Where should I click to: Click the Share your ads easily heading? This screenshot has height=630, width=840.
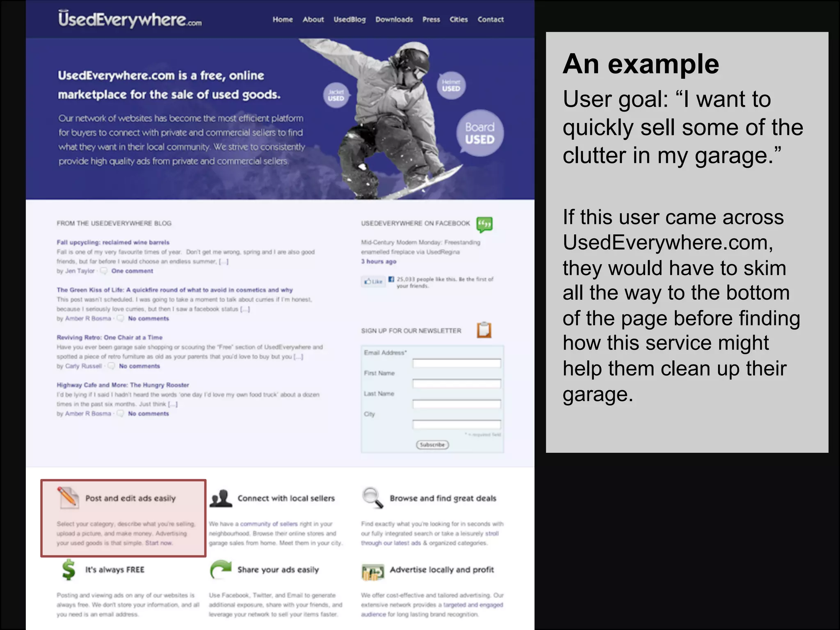tap(278, 570)
